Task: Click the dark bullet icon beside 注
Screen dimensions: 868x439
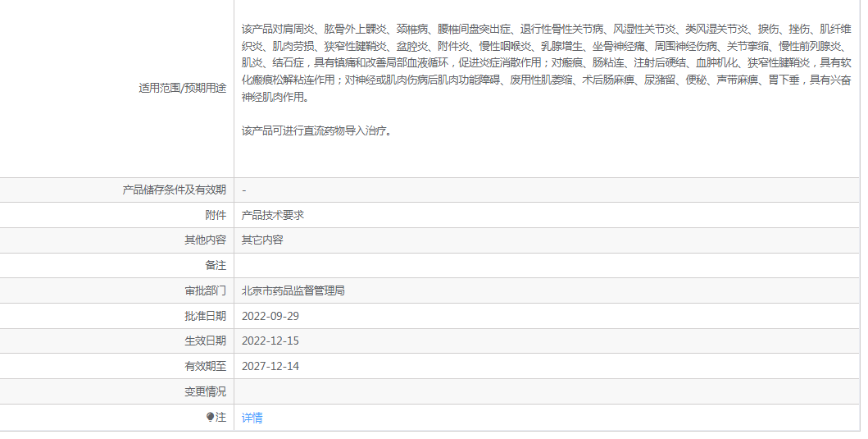Action: click(x=210, y=418)
